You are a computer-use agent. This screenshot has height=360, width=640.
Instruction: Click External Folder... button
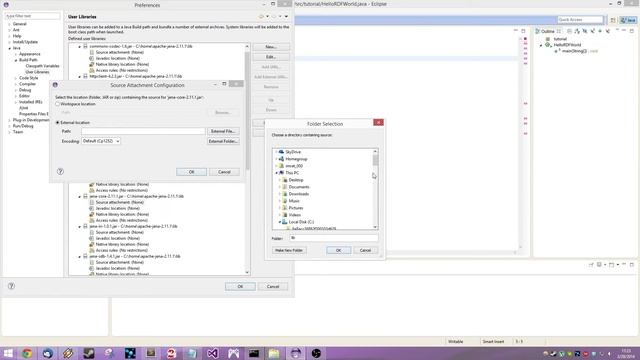223,141
